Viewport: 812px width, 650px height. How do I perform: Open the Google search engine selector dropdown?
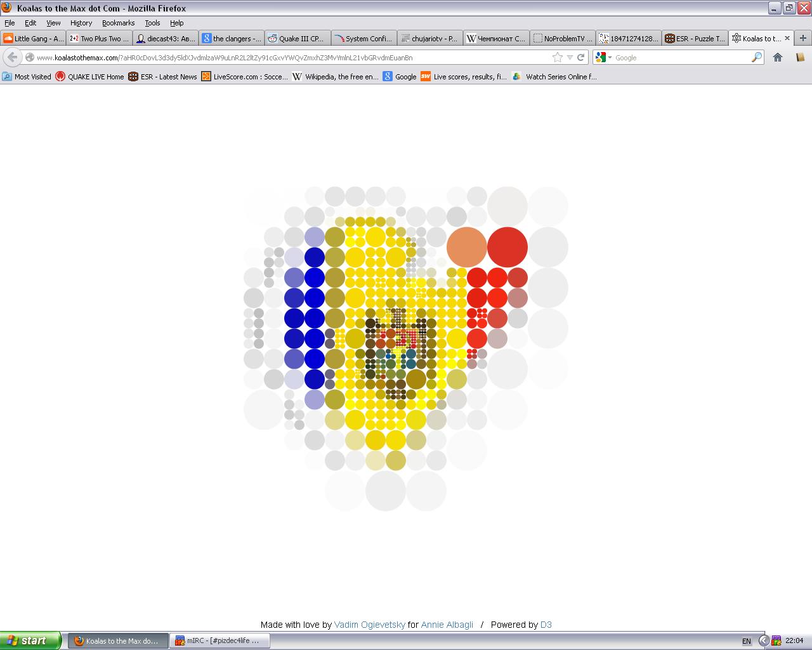click(x=603, y=57)
